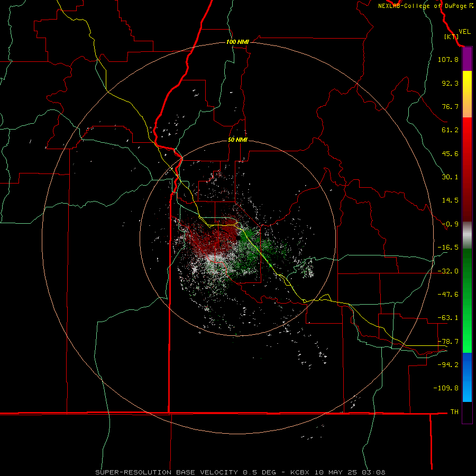Click the 100 NMI range ring label

tap(237, 42)
